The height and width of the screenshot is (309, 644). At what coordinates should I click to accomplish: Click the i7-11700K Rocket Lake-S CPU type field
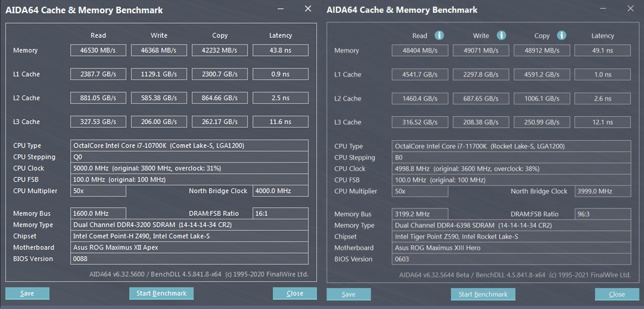click(511, 146)
